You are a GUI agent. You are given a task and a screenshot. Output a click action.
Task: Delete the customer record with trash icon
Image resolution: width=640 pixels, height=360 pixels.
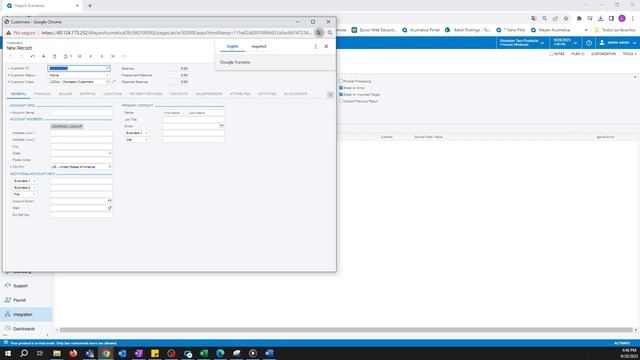click(54, 56)
